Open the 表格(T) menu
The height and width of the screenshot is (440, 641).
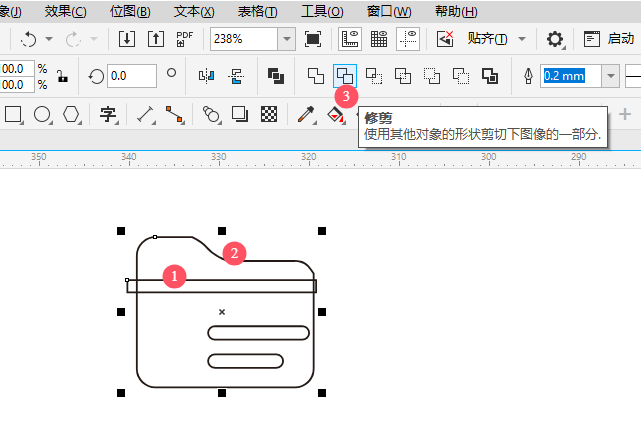click(258, 11)
